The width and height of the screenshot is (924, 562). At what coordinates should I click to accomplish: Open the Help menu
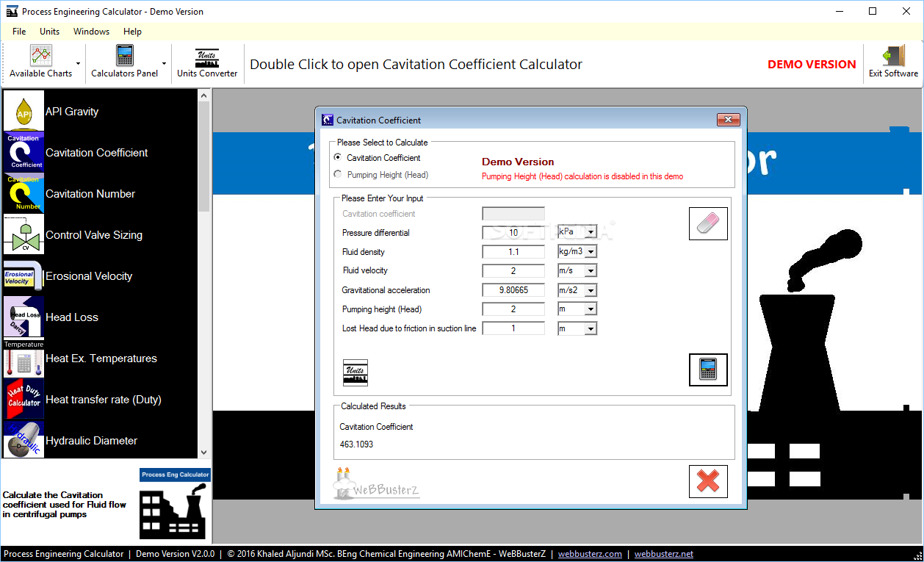click(133, 32)
